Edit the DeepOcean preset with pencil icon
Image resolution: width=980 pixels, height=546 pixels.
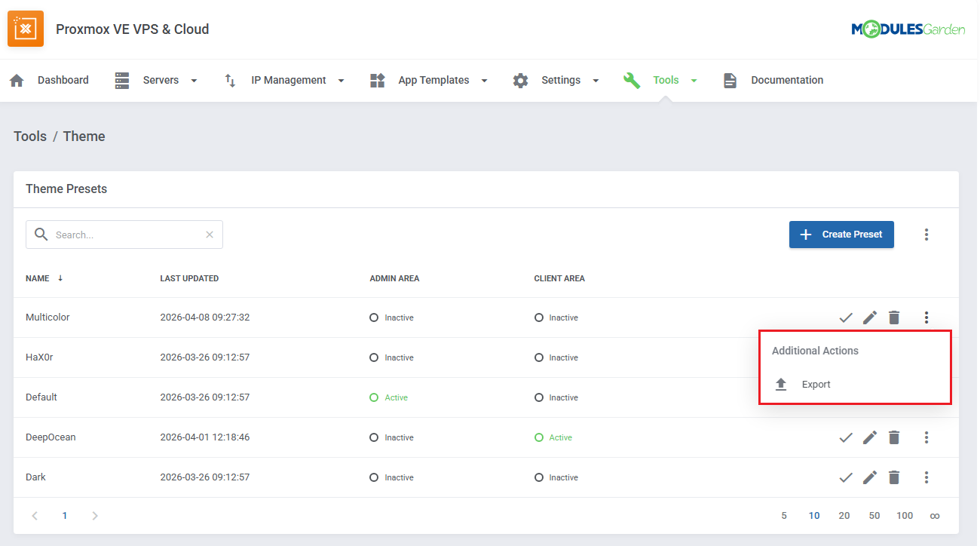[x=870, y=437]
